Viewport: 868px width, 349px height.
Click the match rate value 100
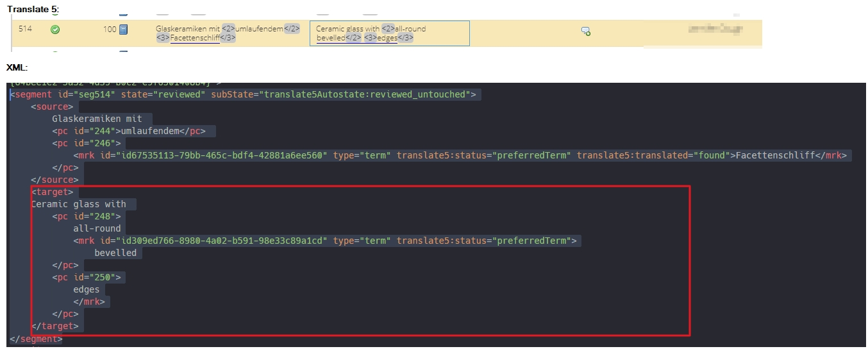click(x=110, y=29)
